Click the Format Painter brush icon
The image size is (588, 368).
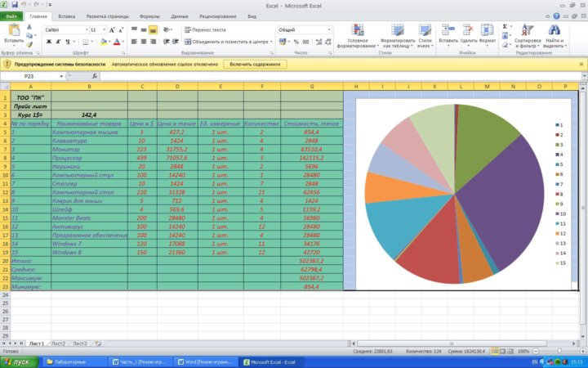[30, 44]
